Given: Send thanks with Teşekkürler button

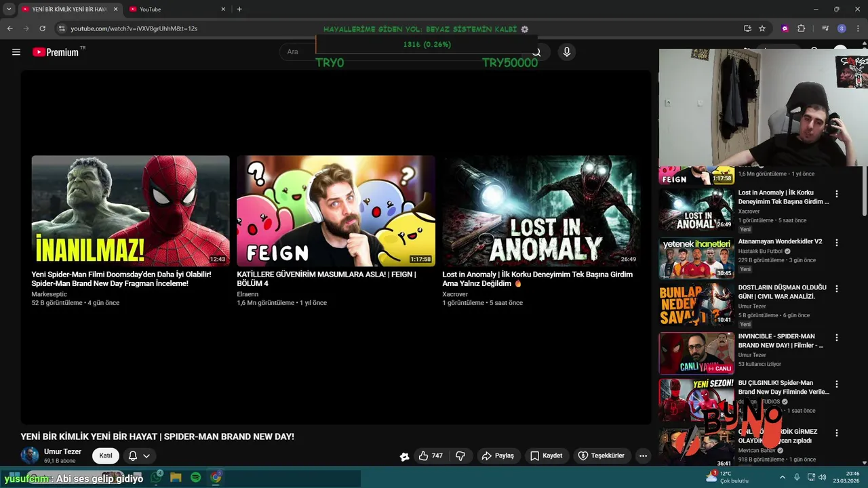Looking at the screenshot, I should [x=601, y=455].
